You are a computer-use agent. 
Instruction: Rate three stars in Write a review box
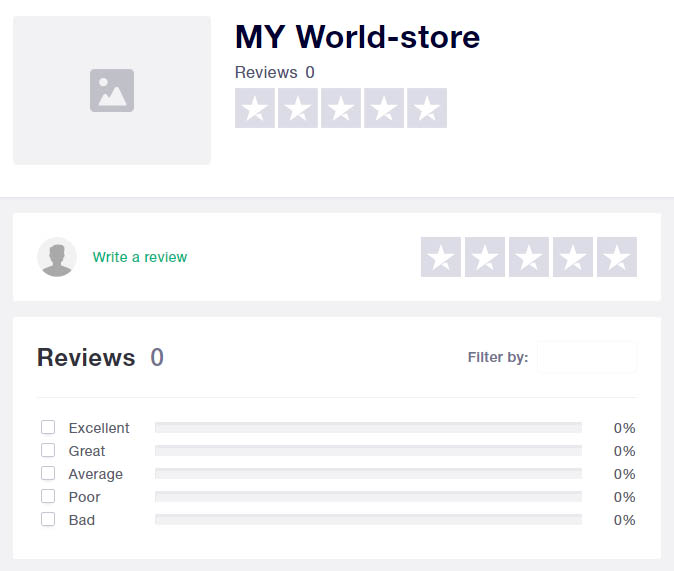point(529,257)
